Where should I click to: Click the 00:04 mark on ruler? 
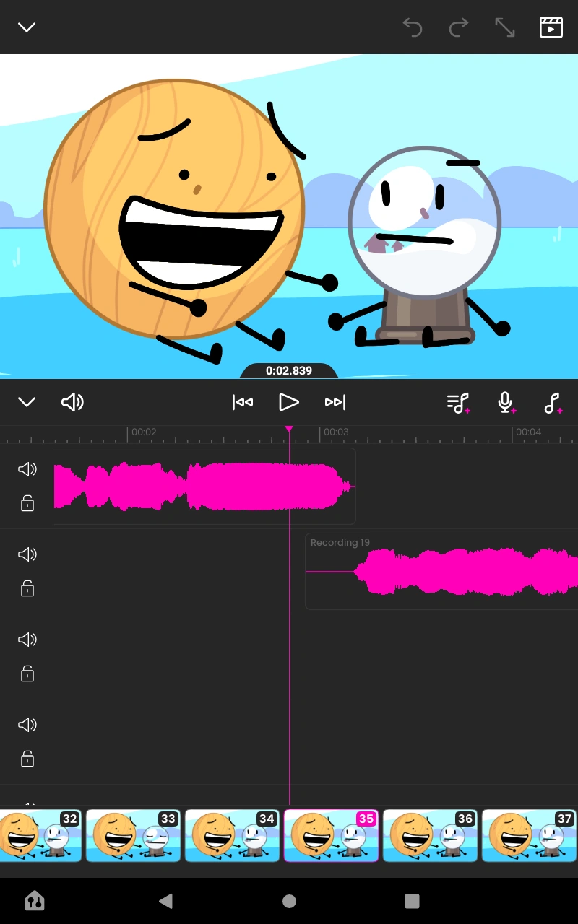528,432
